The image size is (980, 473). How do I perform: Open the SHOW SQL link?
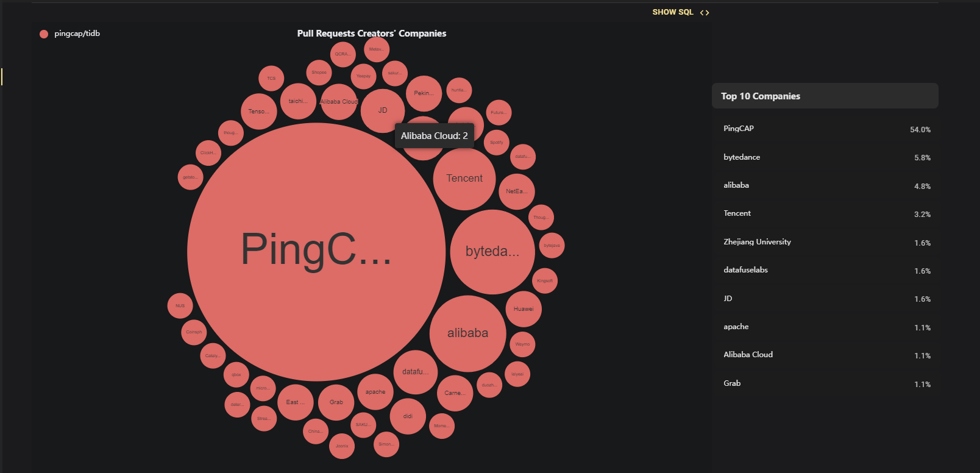pos(673,12)
